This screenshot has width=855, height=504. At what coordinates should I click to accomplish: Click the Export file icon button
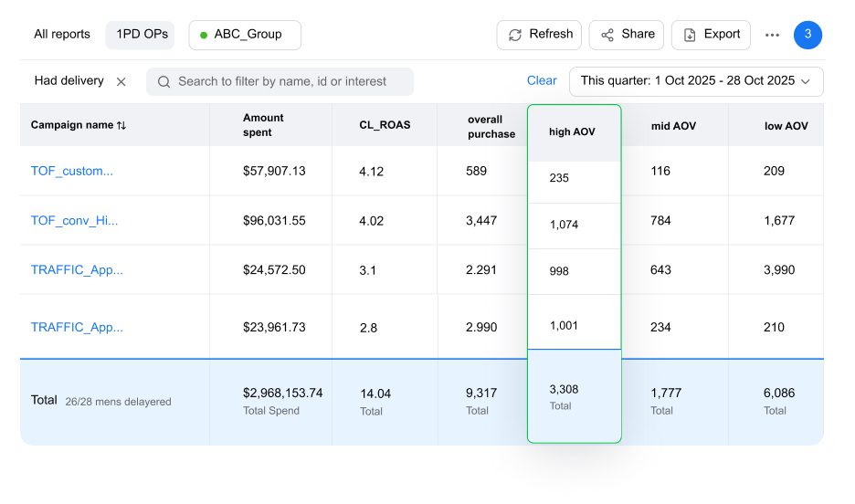690,35
